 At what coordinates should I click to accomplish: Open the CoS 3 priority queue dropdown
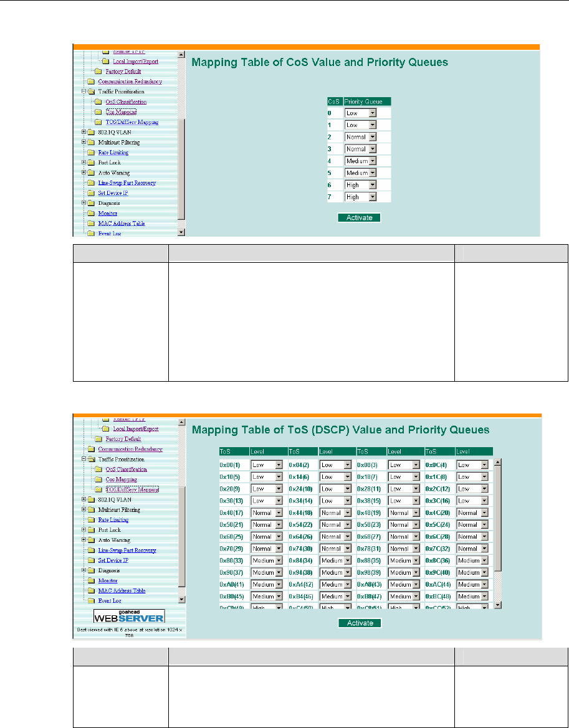360,149
